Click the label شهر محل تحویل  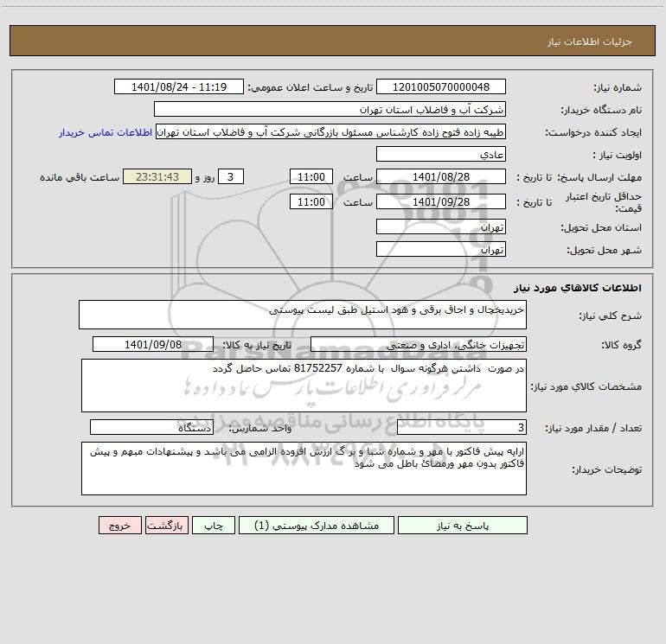(605, 251)
